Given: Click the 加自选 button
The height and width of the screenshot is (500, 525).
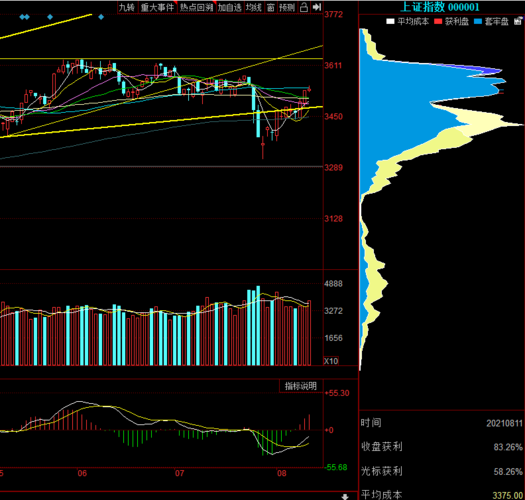Looking at the screenshot, I should click(x=229, y=7).
